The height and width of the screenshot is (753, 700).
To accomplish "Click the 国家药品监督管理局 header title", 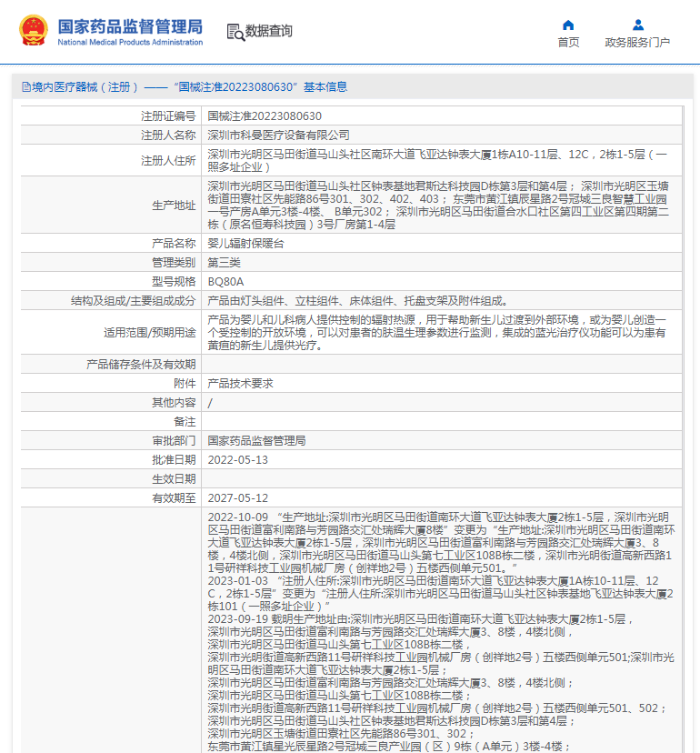I will [130, 27].
